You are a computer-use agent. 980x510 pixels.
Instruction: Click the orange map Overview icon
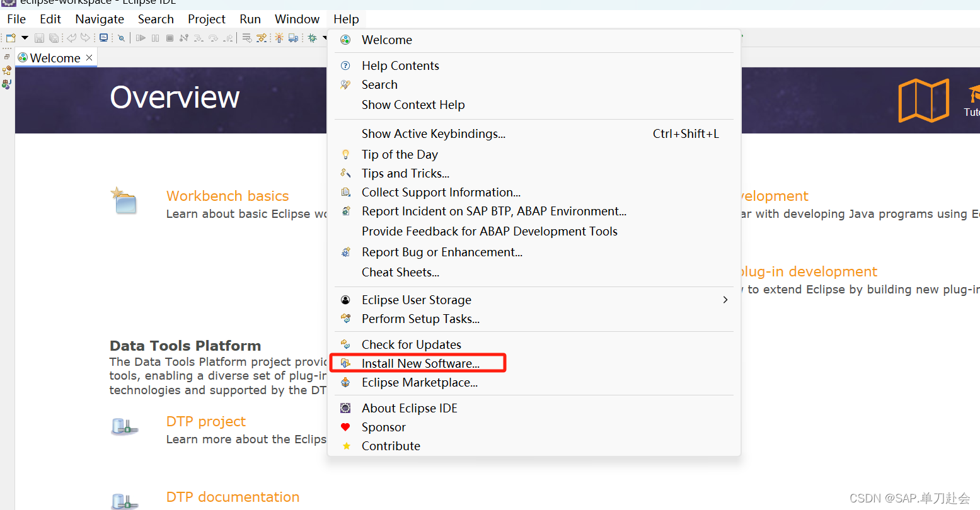tap(923, 100)
